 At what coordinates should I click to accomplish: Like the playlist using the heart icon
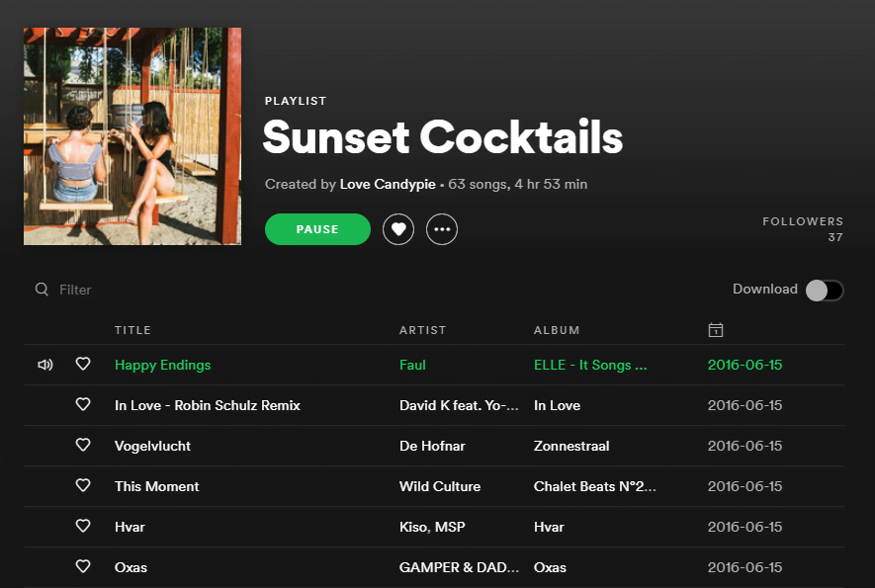(398, 229)
